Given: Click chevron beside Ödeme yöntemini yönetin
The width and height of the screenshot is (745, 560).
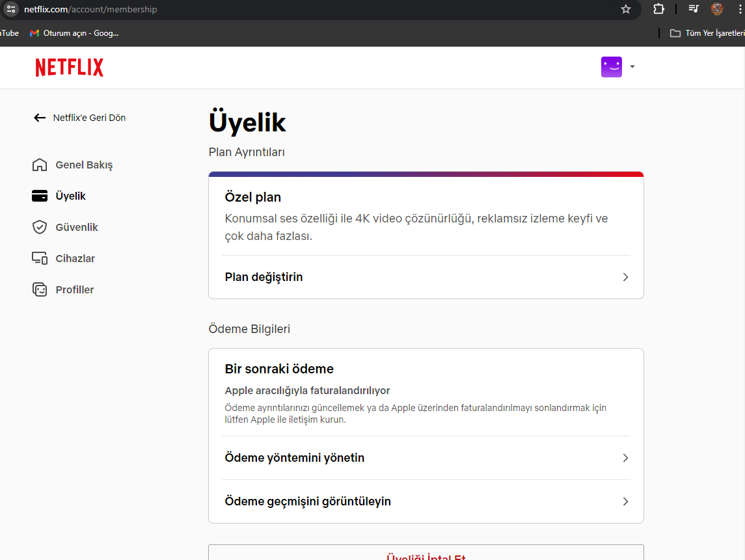Looking at the screenshot, I should point(625,458).
